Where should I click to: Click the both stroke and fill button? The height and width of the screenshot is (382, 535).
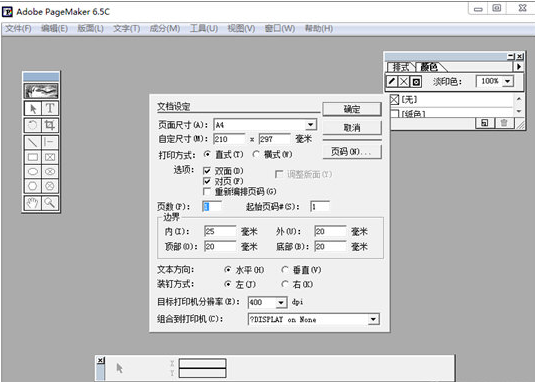(x=416, y=81)
